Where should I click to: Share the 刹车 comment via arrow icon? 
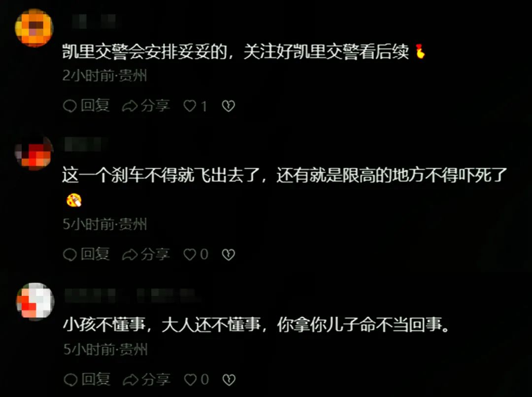pyautogui.click(x=130, y=254)
